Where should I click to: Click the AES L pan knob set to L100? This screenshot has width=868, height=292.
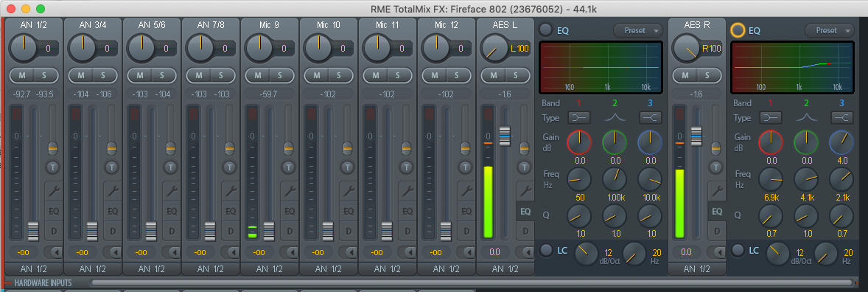click(494, 48)
